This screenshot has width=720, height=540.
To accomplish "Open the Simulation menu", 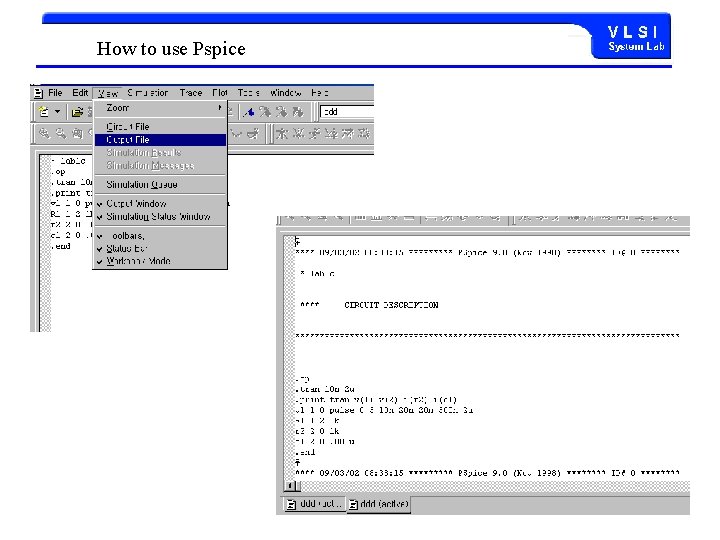I will coord(147,93).
